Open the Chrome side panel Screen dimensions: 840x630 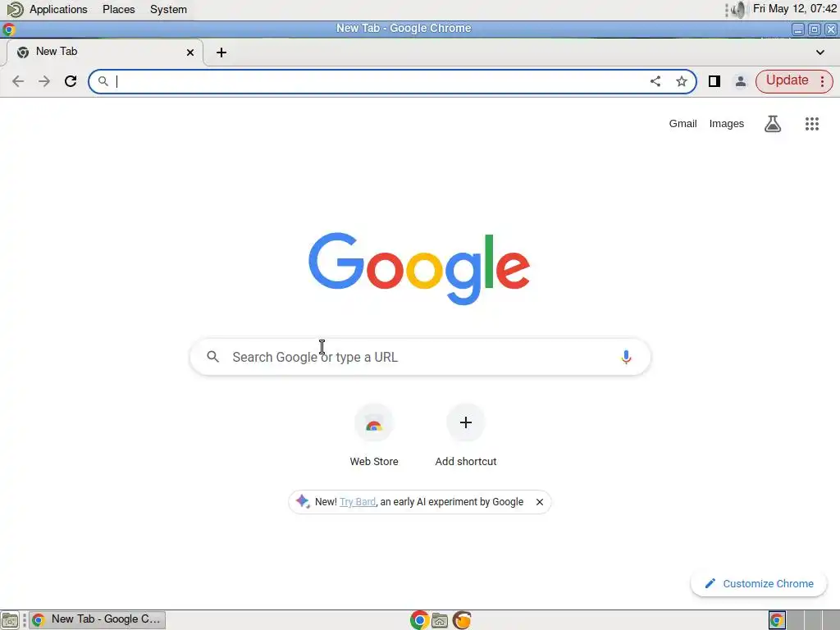[x=714, y=81]
